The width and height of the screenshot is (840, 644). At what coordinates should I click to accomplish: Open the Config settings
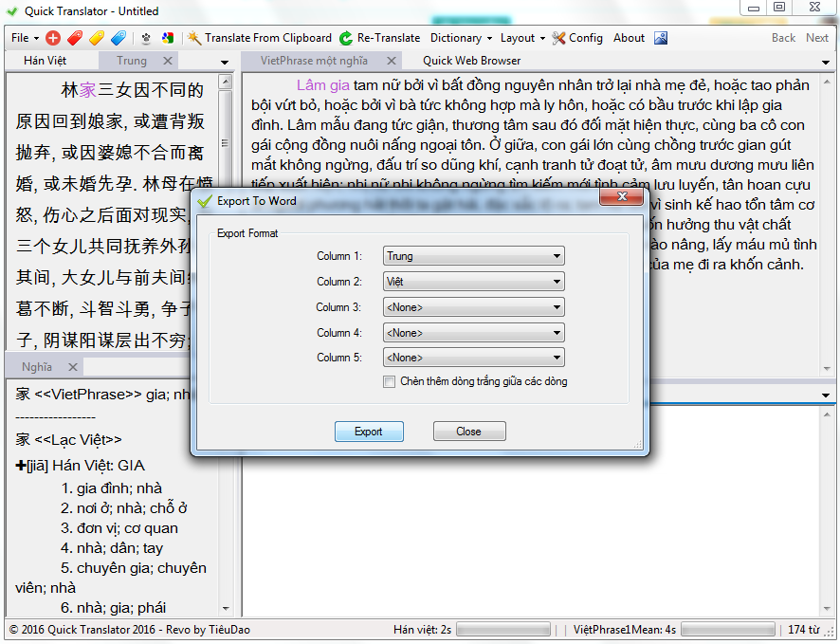tap(576, 38)
